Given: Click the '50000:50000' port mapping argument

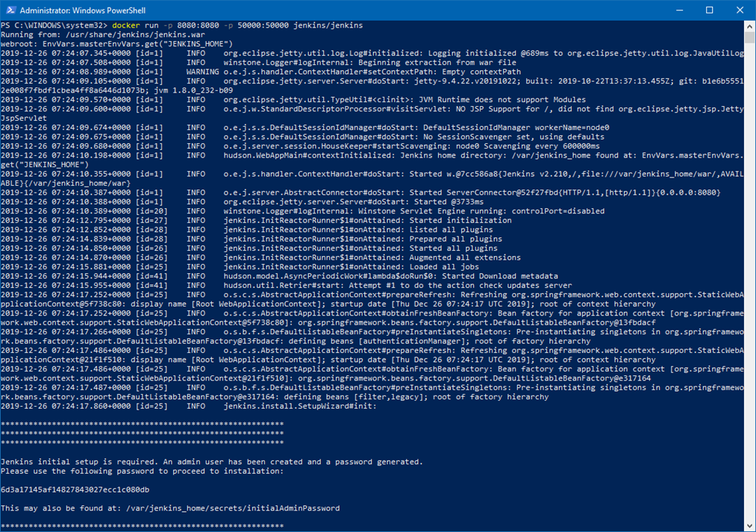Looking at the screenshot, I should coord(263,25).
